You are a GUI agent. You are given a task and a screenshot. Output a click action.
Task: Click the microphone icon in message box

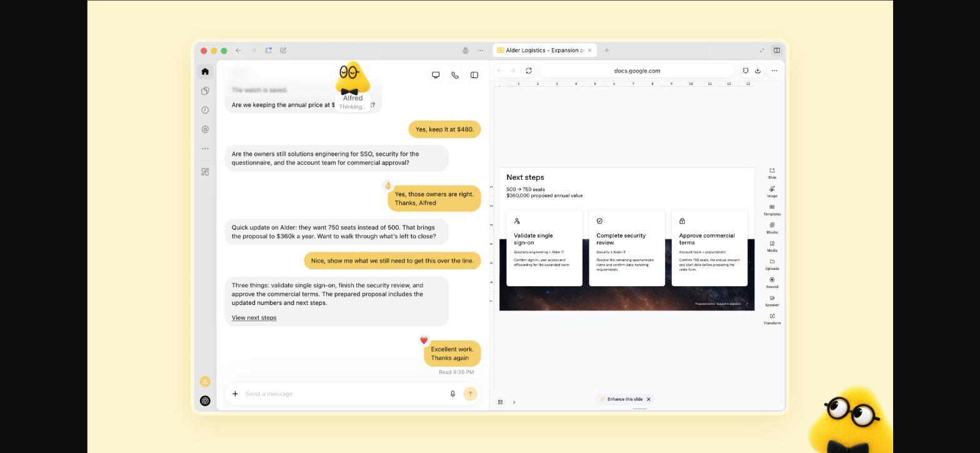[x=452, y=394]
